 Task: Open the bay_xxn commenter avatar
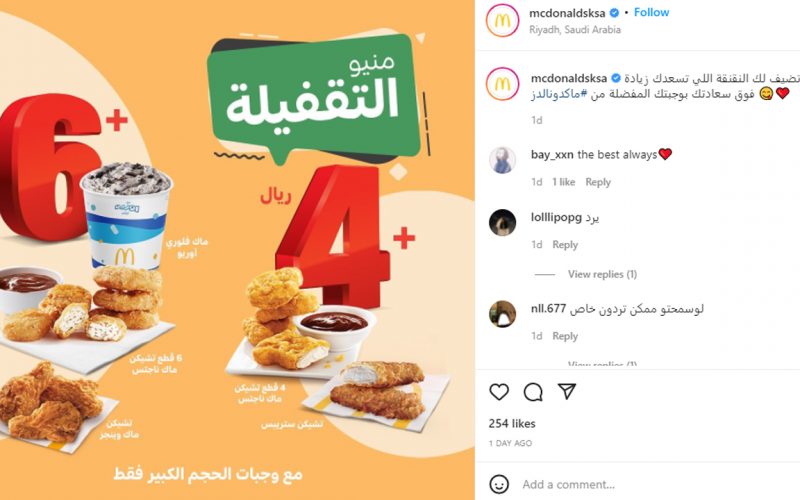502,160
